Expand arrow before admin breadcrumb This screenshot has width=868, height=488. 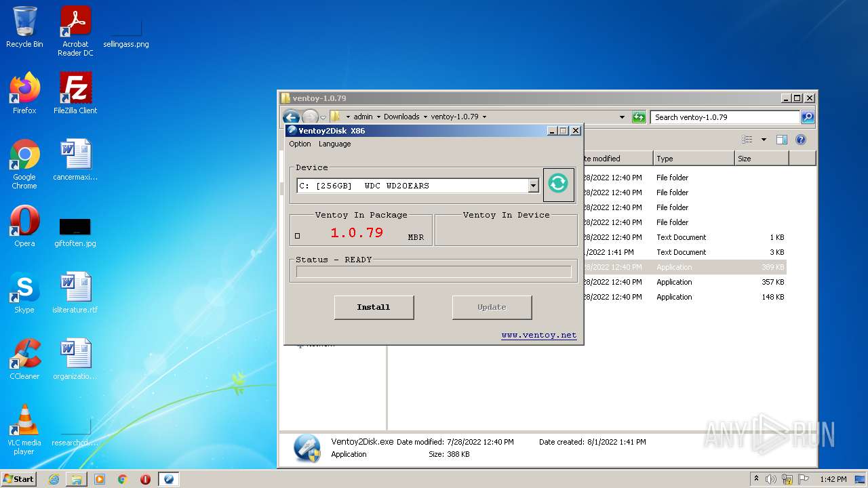pyautogui.click(x=348, y=117)
